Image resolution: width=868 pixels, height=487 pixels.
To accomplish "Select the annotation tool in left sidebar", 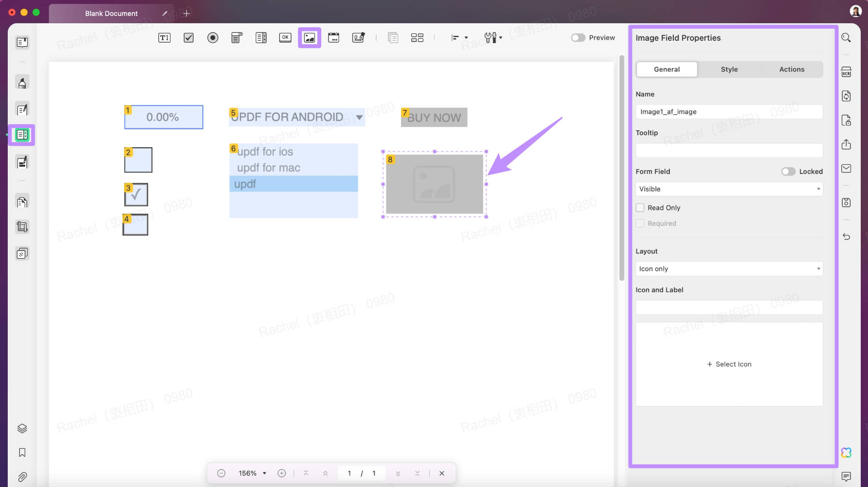I will pos(22,82).
